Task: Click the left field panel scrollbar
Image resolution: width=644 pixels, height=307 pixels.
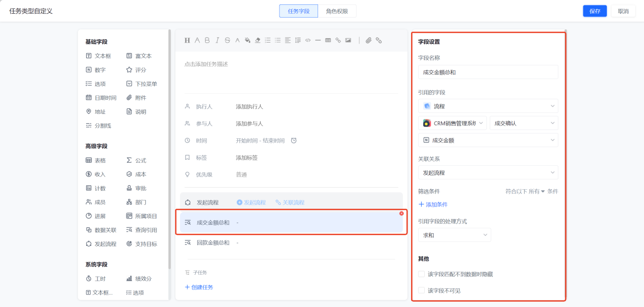Action: click(170, 149)
